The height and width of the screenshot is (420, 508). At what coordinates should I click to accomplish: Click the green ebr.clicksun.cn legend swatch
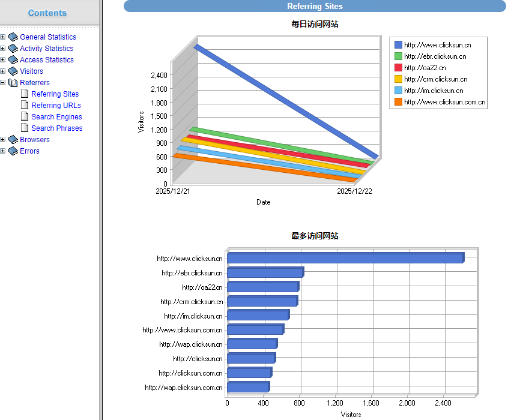pos(398,56)
